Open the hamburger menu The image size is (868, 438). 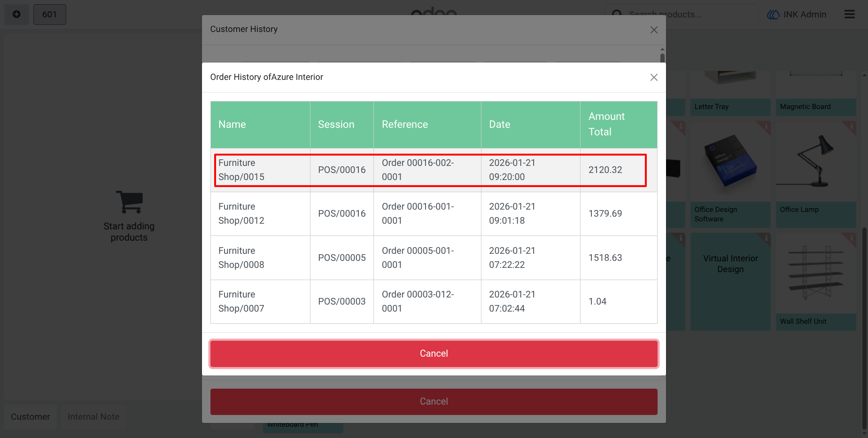849,15
